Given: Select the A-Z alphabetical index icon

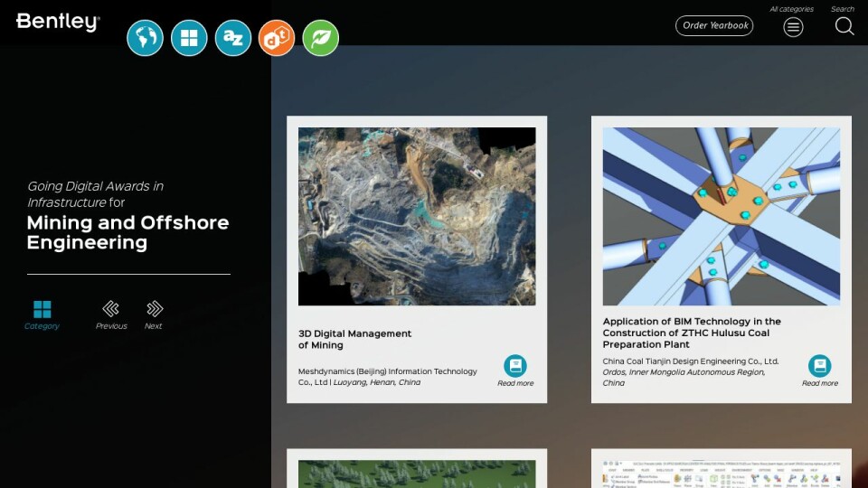Looking at the screenshot, I should point(233,38).
